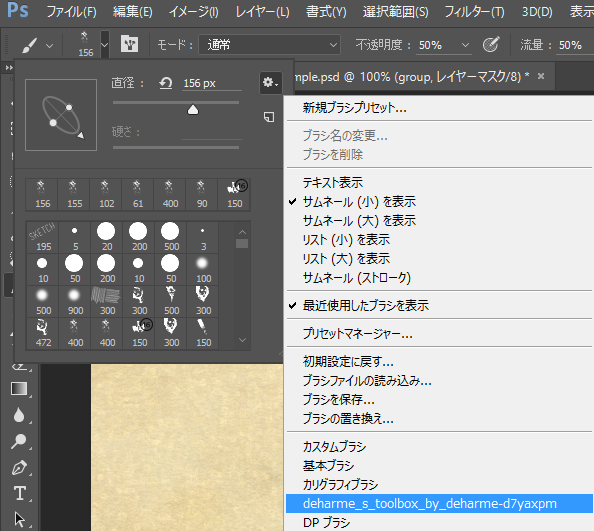Screen dimensions: 594x531
Task: Toggle the Brush panel button in options bar
Action: click(x=130, y=44)
